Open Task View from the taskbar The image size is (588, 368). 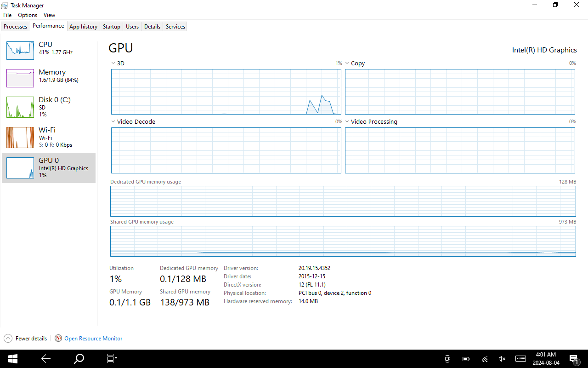(x=112, y=359)
